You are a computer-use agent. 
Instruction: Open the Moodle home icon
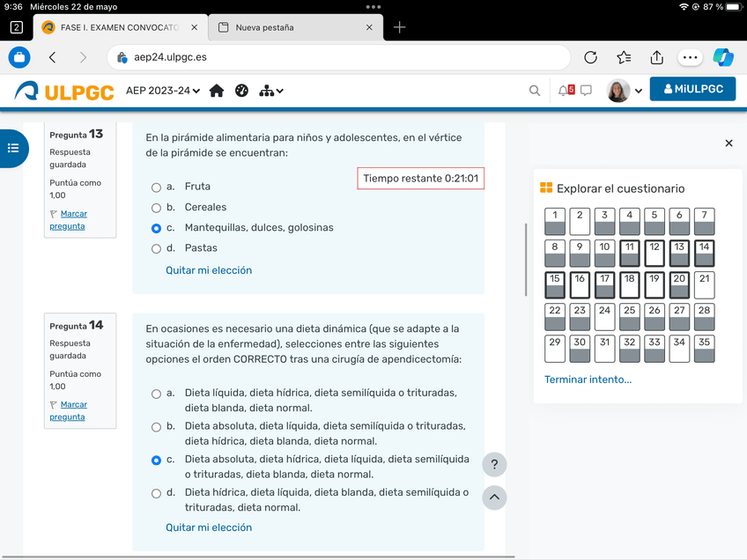(217, 91)
